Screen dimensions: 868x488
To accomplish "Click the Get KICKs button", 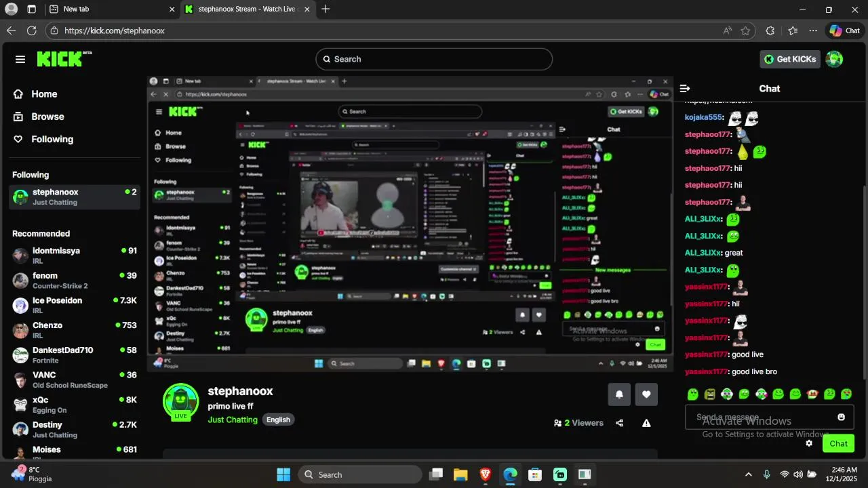I will [x=791, y=59].
